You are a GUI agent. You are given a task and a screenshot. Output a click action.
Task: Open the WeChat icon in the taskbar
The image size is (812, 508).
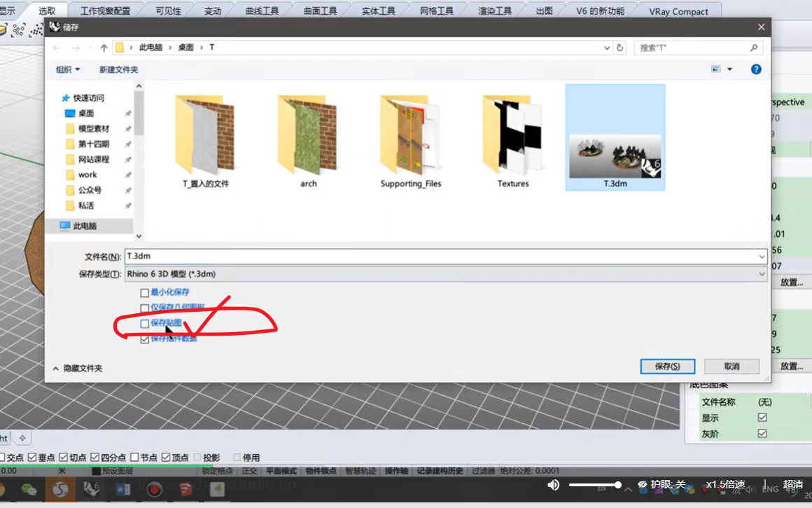(29, 489)
